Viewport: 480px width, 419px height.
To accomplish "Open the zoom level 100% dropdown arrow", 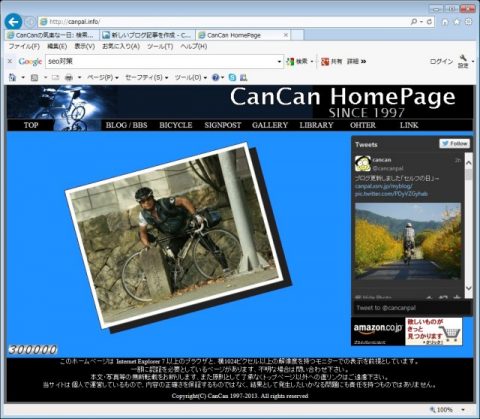I will (463, 410).
